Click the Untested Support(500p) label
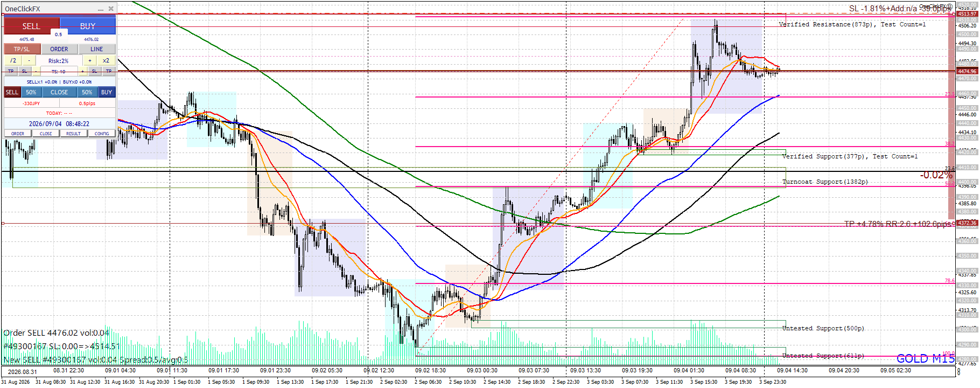Screen dimensions: 980x388 823,328
